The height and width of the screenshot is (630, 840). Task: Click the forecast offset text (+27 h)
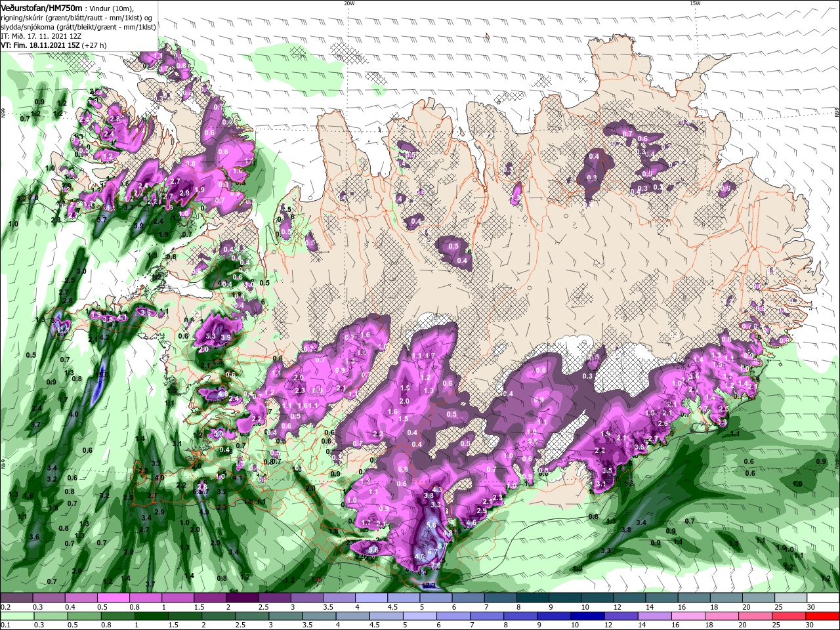click(x=94, y=45)
